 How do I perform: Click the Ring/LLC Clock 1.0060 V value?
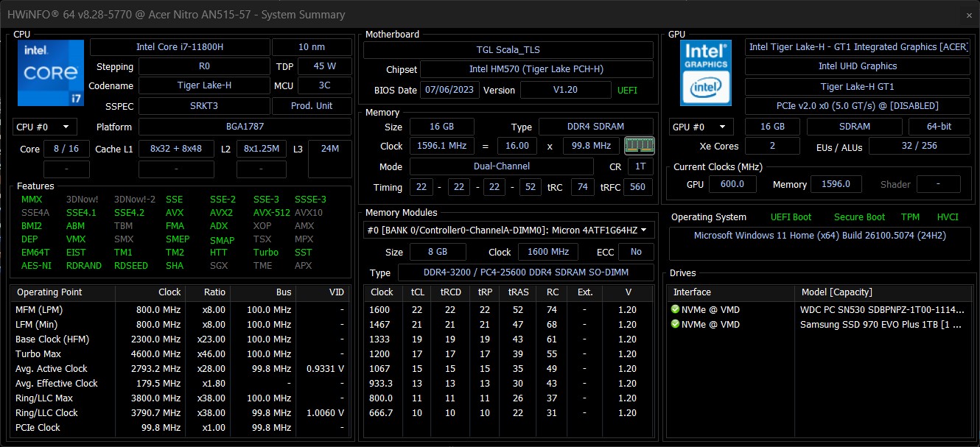pyautogui.click(x=325, y=413)
